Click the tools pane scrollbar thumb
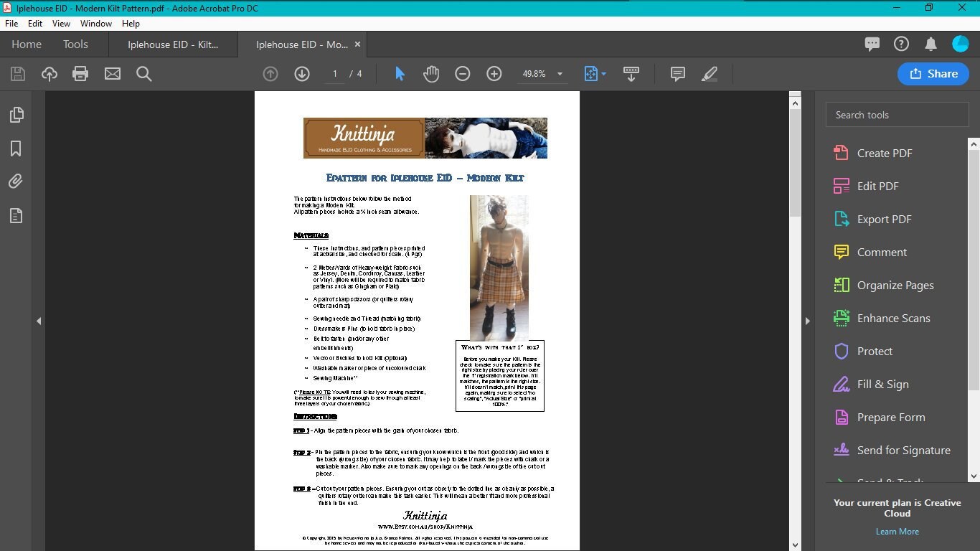 click(974, 270)
